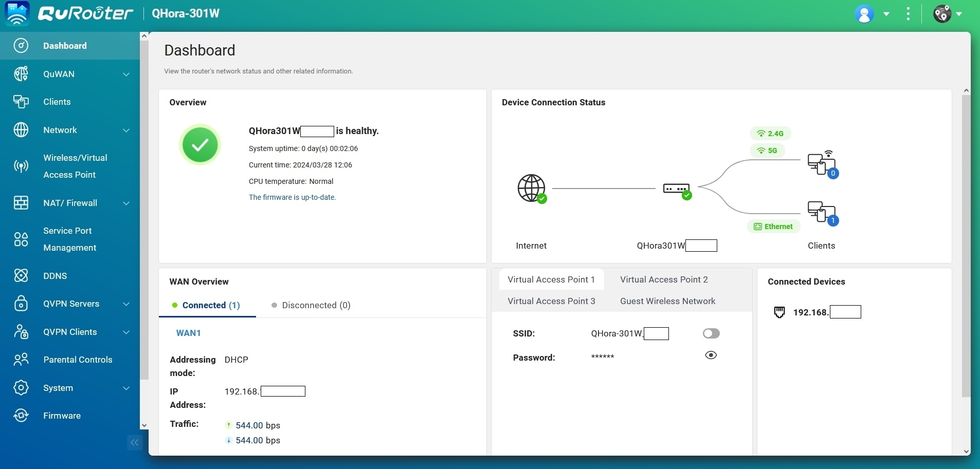Click the WAN1 link
This screenshot has width=980, height=469.
(x=189, y=333)
